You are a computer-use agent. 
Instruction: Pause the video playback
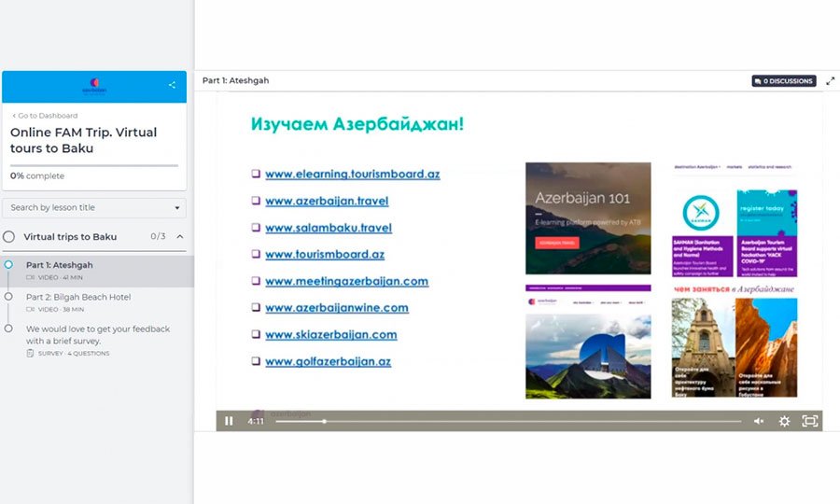[229, 421]
